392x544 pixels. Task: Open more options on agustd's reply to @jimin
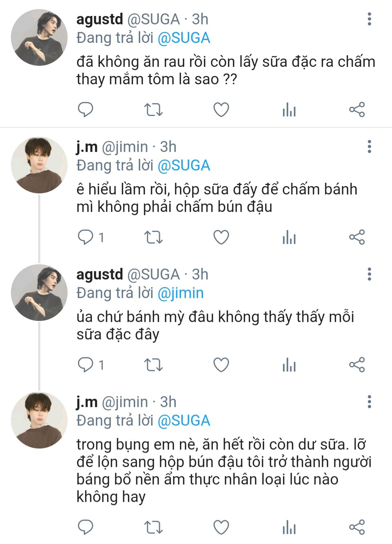[x=369, y=274]
